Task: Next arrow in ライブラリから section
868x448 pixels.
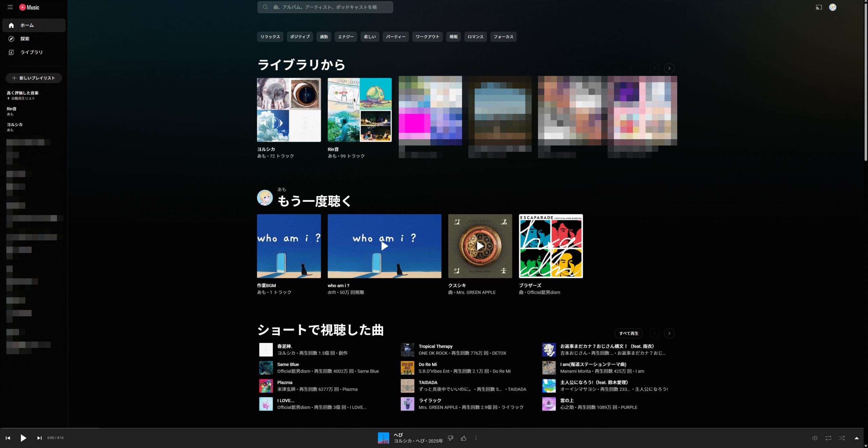Action: click(669, 68)
